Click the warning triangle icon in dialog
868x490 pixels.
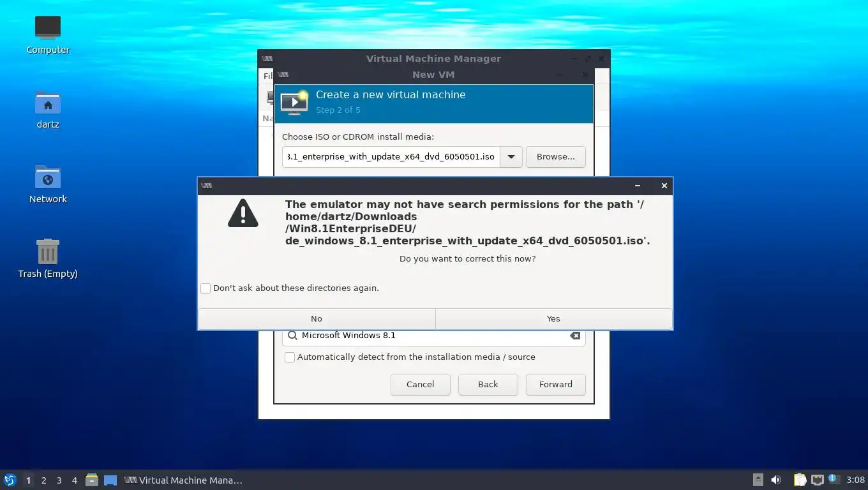[x=243, y=213]
